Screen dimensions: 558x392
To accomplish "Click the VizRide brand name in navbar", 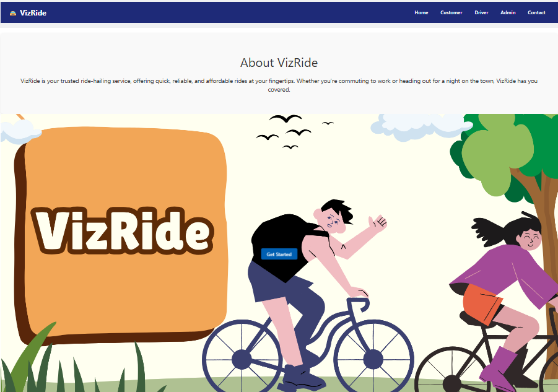I will click(x=33, y=13).
